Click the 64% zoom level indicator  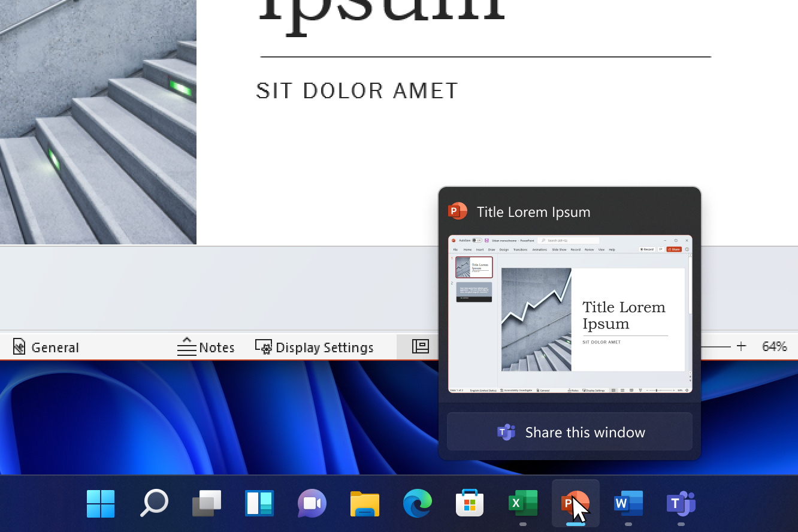[x=774, y=346]
